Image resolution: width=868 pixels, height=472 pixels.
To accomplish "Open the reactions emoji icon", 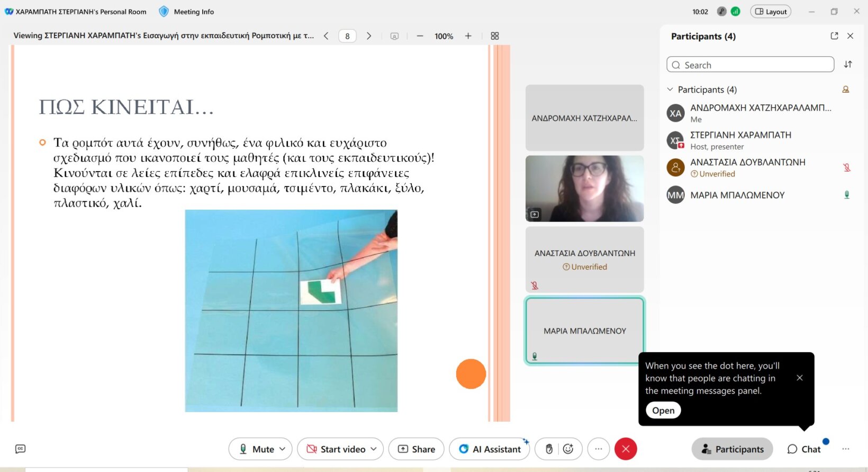I will coord(568,449).
